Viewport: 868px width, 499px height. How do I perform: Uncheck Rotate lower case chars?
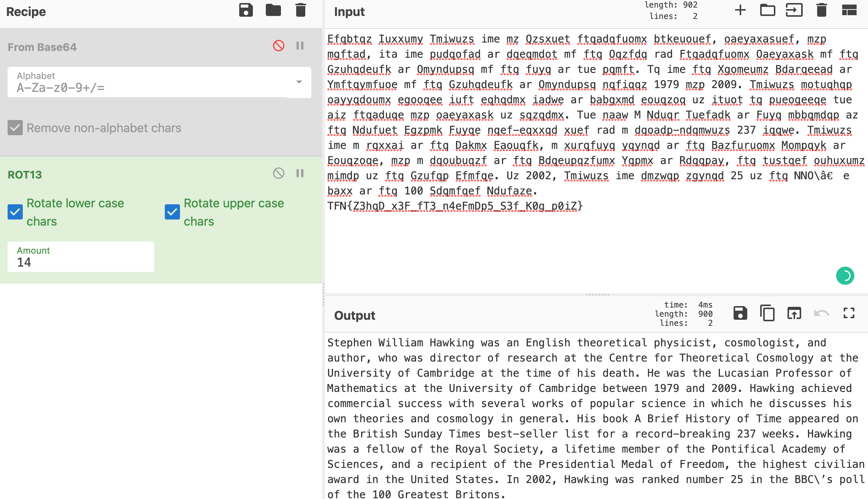point(15,212)
